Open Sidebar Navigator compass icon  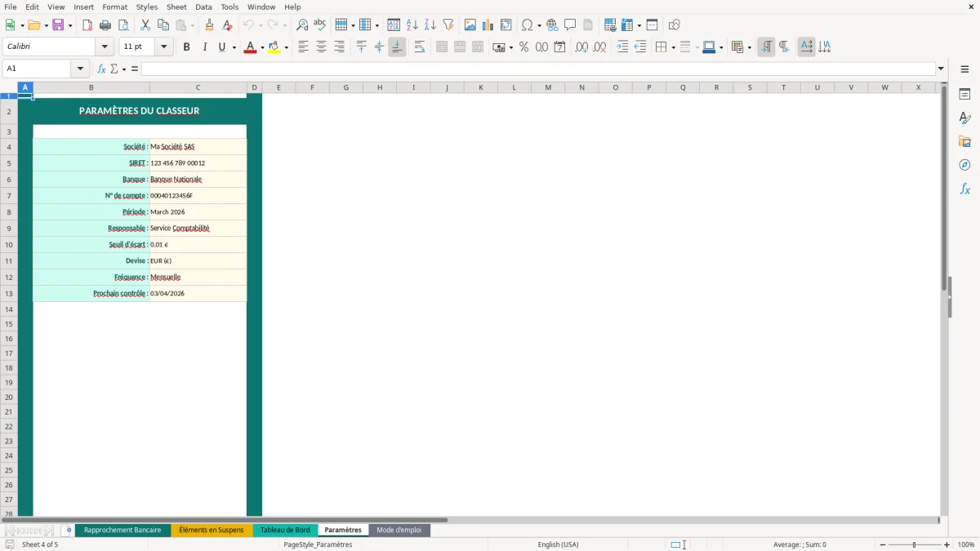[x=964, y=165]
